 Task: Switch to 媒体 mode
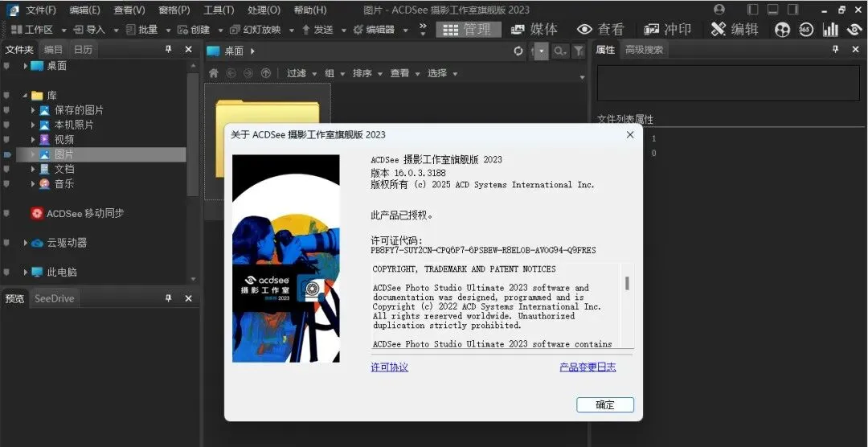(534, 30)
